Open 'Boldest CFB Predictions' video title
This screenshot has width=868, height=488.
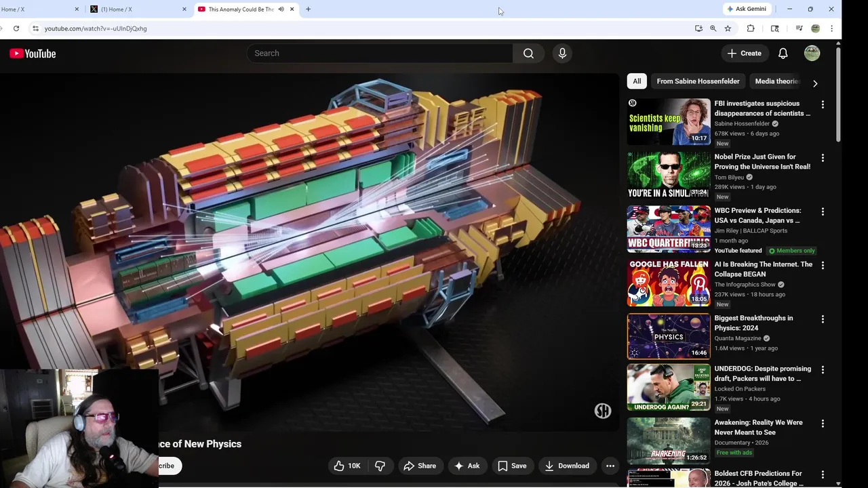coord(759,479)
